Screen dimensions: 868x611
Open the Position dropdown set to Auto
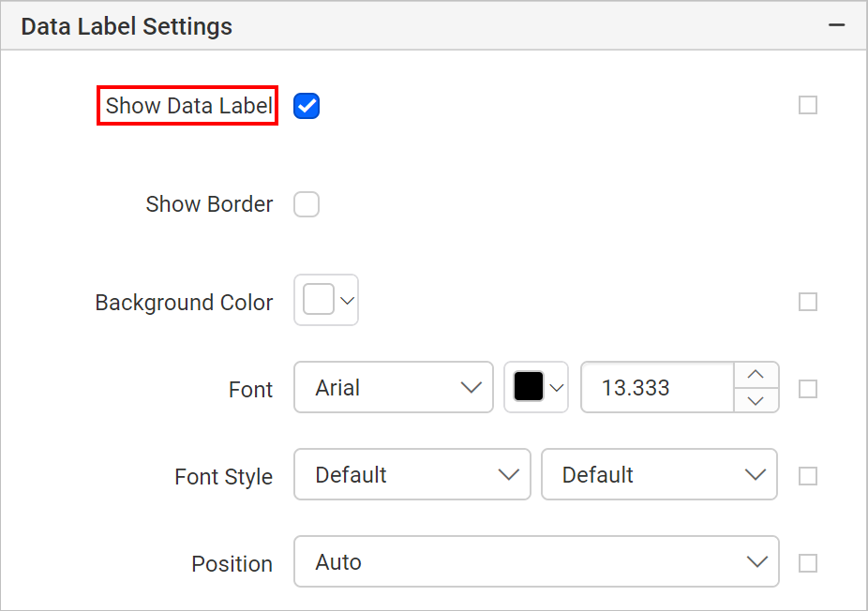536,561
